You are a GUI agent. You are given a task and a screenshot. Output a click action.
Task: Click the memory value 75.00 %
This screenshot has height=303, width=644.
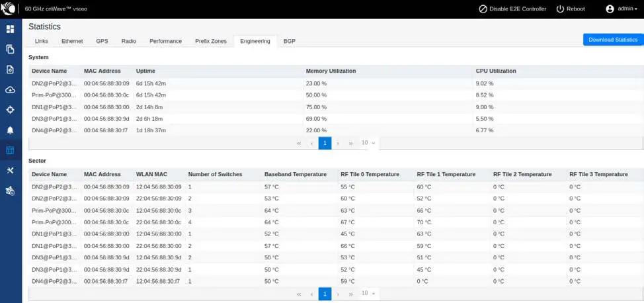316,107
